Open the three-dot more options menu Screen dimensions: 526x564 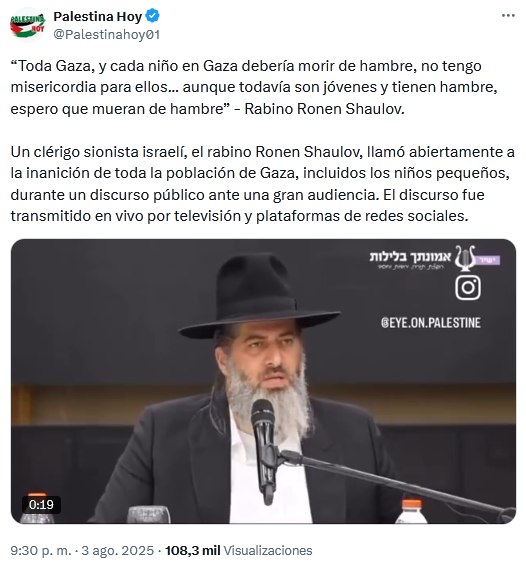[508, 16]
